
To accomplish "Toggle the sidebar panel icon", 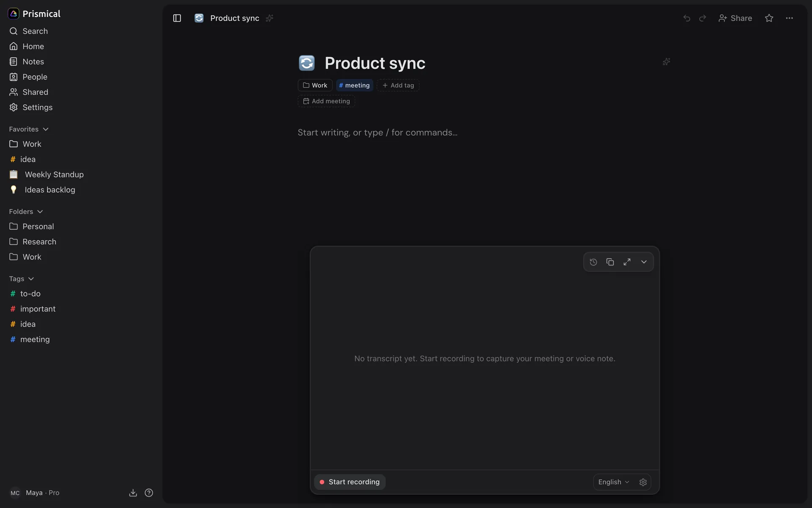I will 177,18.
